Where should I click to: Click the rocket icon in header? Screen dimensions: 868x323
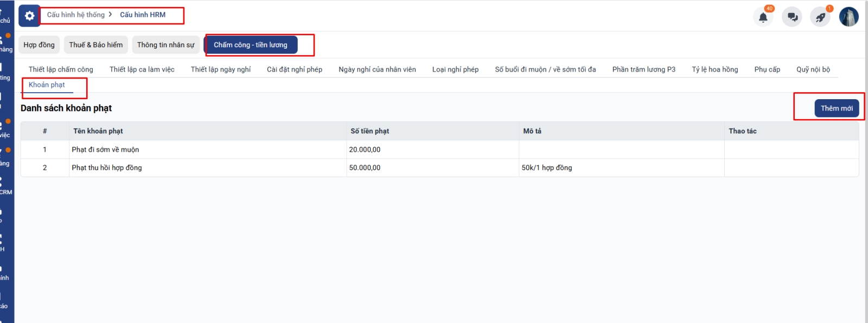point(820,17)
